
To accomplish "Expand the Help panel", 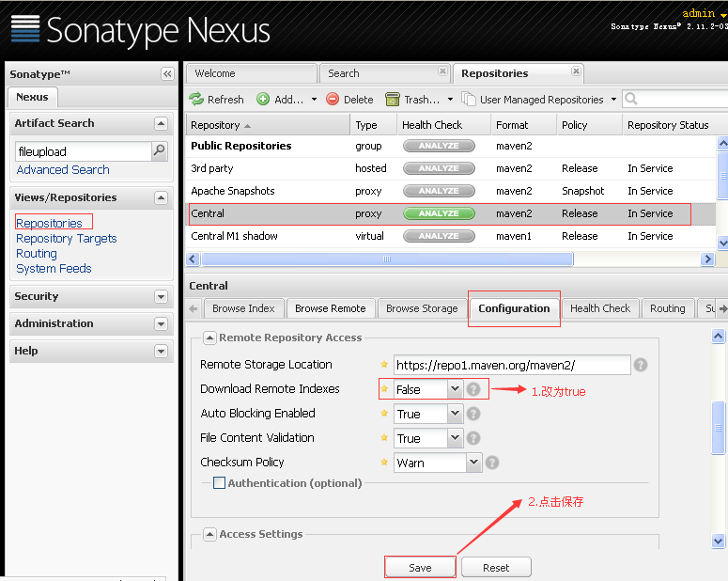I will pos(161,351).
